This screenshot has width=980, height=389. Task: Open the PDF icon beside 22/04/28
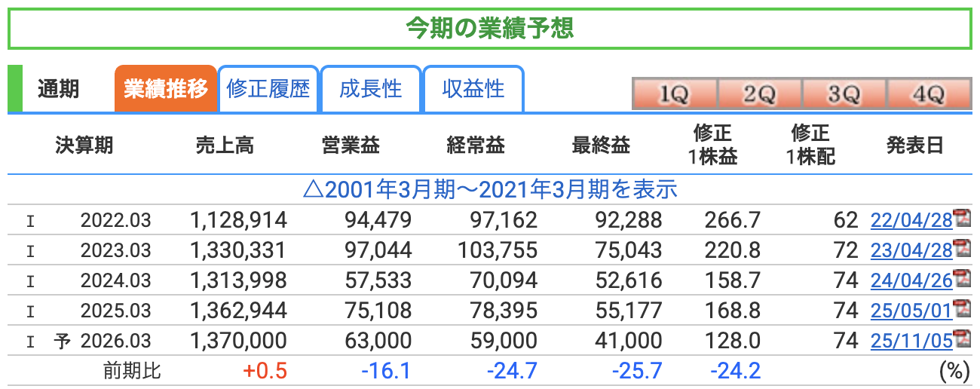coord(962,219)
